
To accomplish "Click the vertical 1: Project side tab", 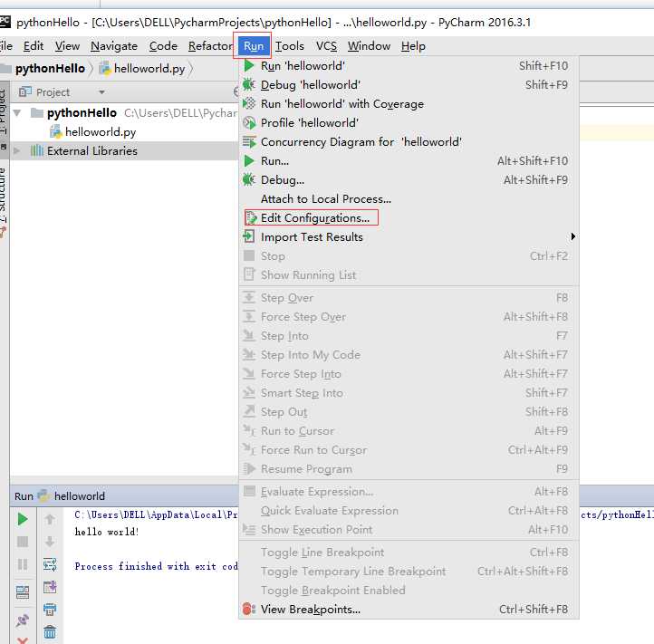I will (x=4, y=111).
